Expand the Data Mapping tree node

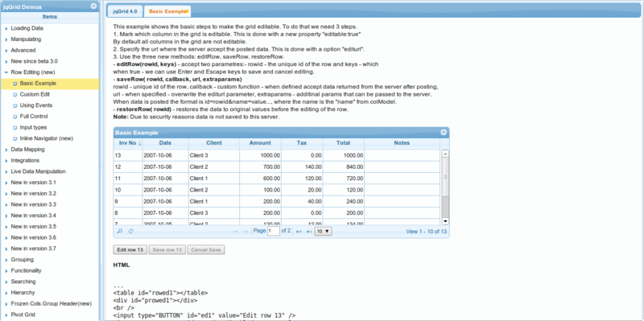click(6, 150)
